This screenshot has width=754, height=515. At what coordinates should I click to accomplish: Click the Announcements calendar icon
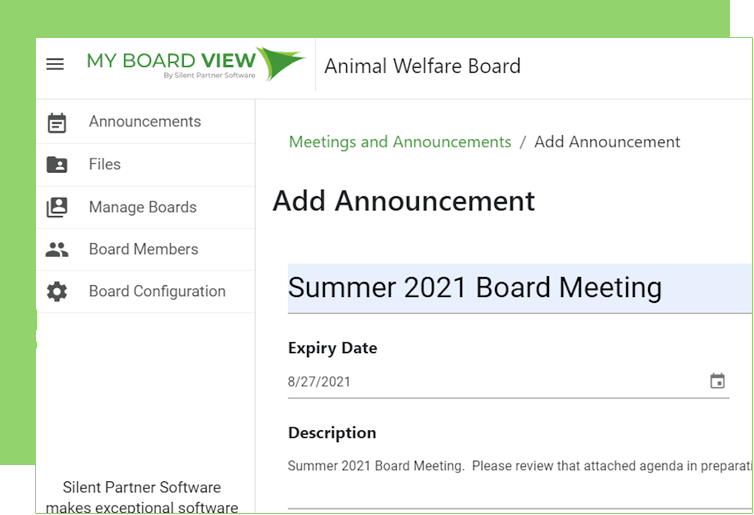coord(57,122)
